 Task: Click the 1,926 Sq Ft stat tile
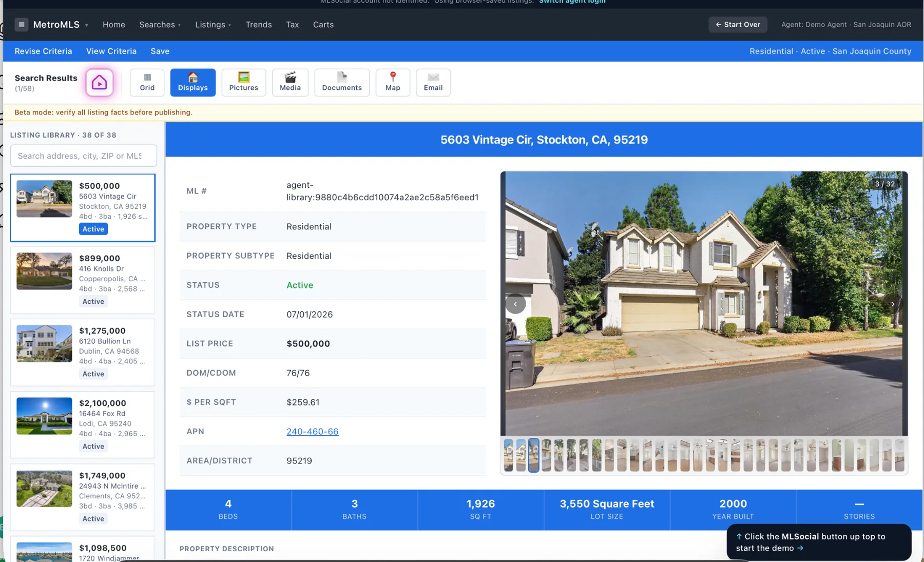coord(481,510)
